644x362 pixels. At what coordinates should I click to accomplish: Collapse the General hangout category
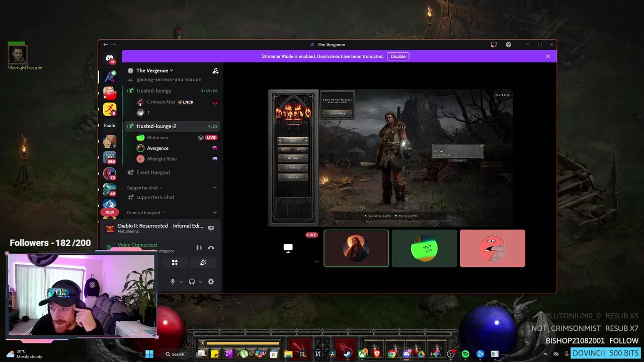[146, 213]
